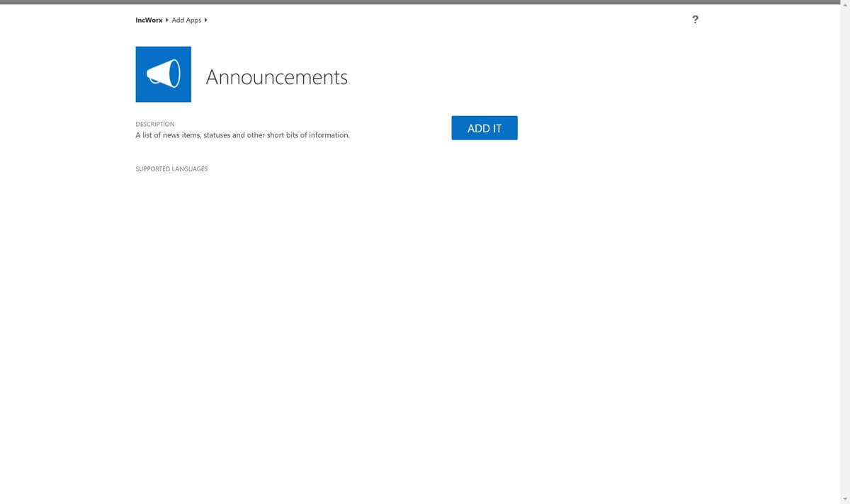Click the scrollbar down arrow
The image size is (850, 504).
click(845, 500)
